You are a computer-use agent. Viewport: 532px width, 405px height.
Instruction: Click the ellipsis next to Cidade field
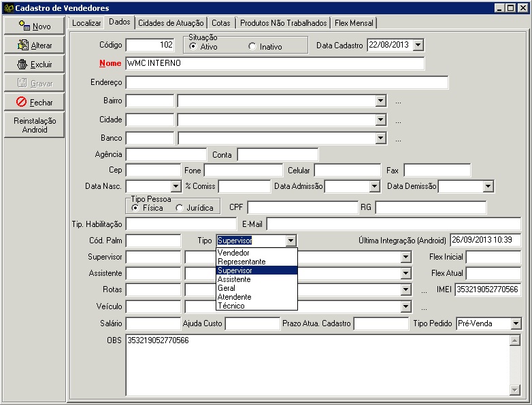(x=398, y=120)
